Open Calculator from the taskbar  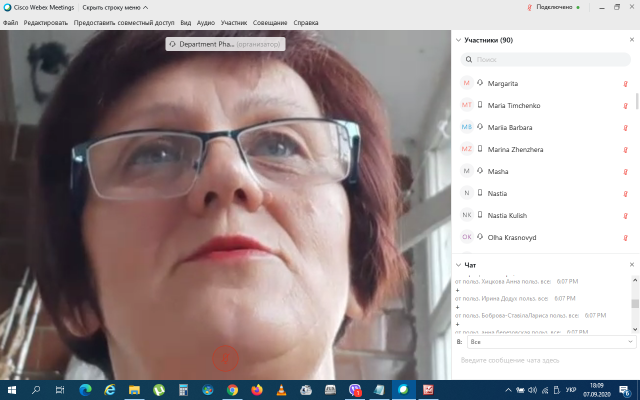(183, 390)
